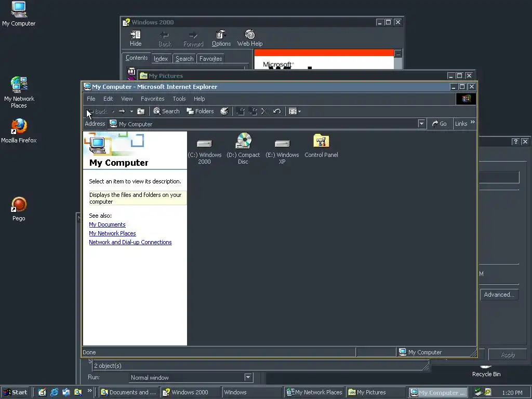This screenshot has height=399, width=532.
Task: Open the Forward history dropdown arrow
Action: click(x=131, y=111)
